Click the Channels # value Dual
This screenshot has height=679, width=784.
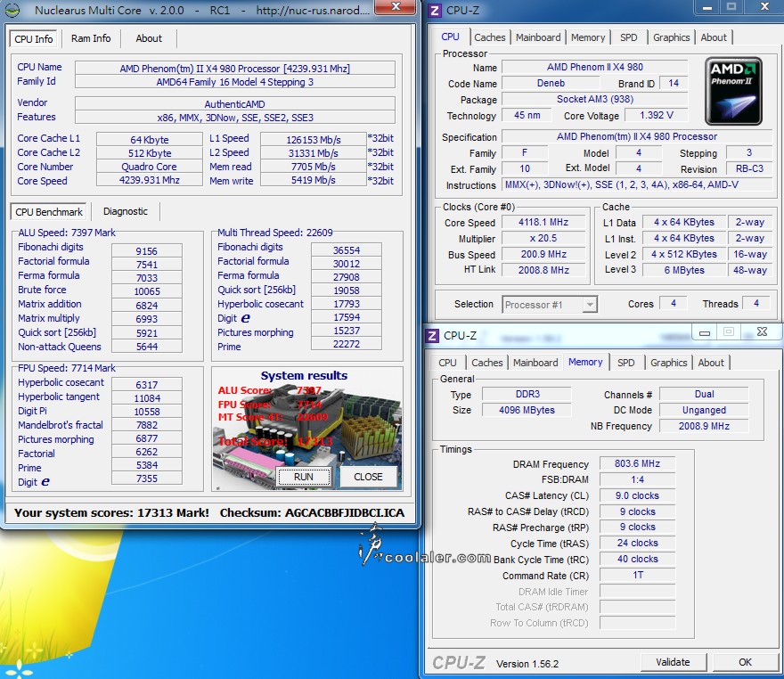pos(704,394)
